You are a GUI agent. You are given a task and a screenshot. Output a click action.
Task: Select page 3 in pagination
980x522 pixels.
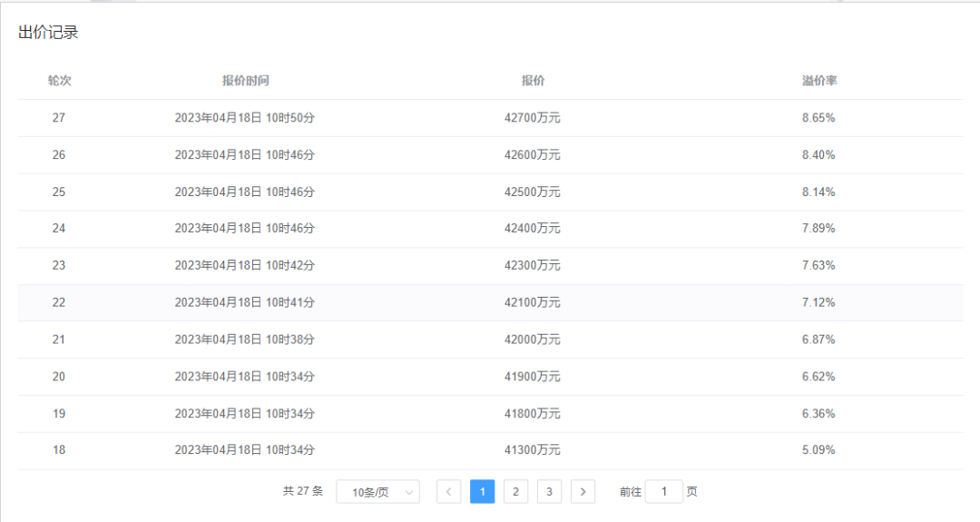(549, 491)
